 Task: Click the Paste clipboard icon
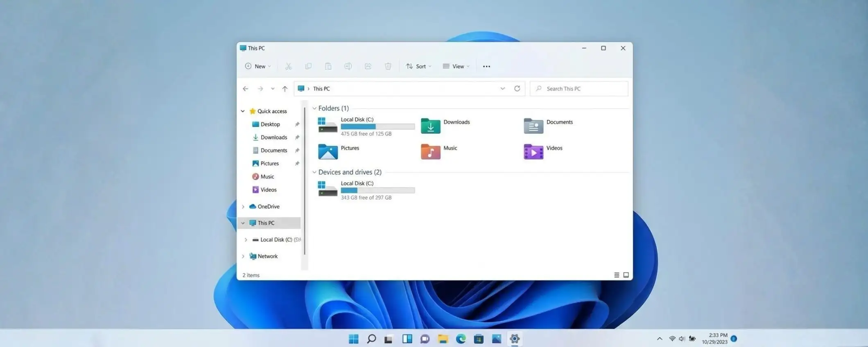coord(328,66)
